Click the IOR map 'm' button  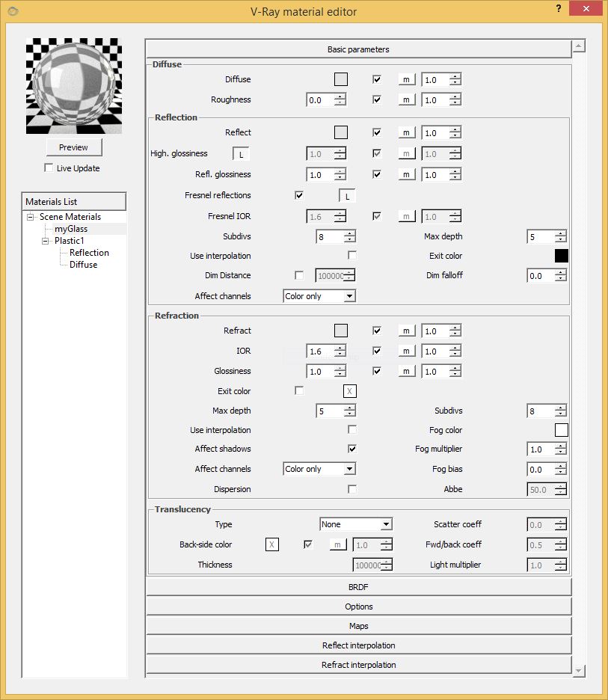pos(407,351)
